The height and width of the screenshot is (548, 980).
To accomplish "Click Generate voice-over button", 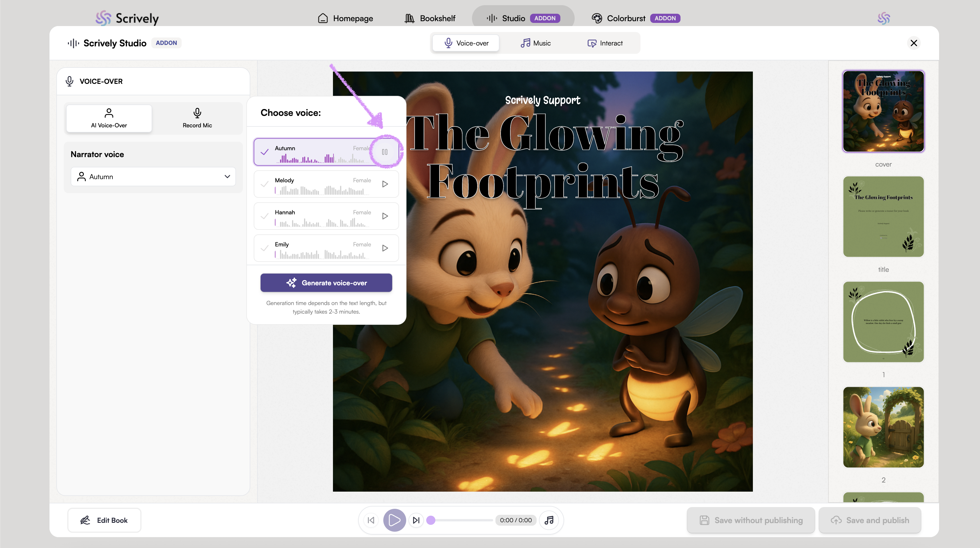I will 326,283.
